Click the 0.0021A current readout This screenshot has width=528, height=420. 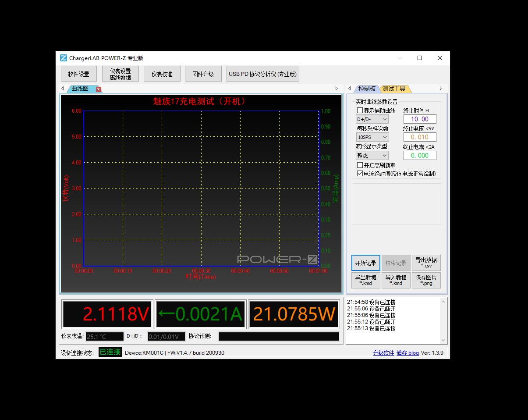[x=200, y=314]
